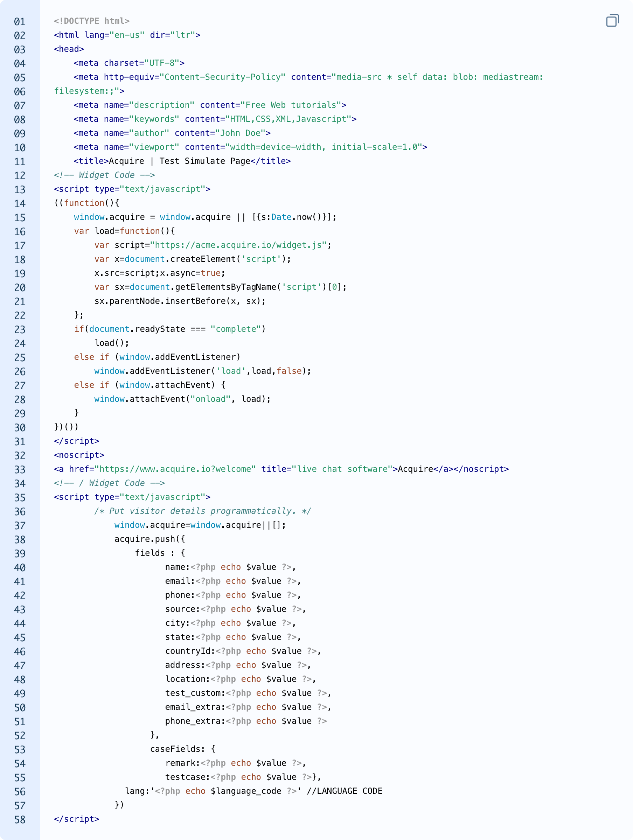Click the title 'Acquire | Test Simulate Page' line
Screen dimensions: 633x840
click(x=182, y=161)
